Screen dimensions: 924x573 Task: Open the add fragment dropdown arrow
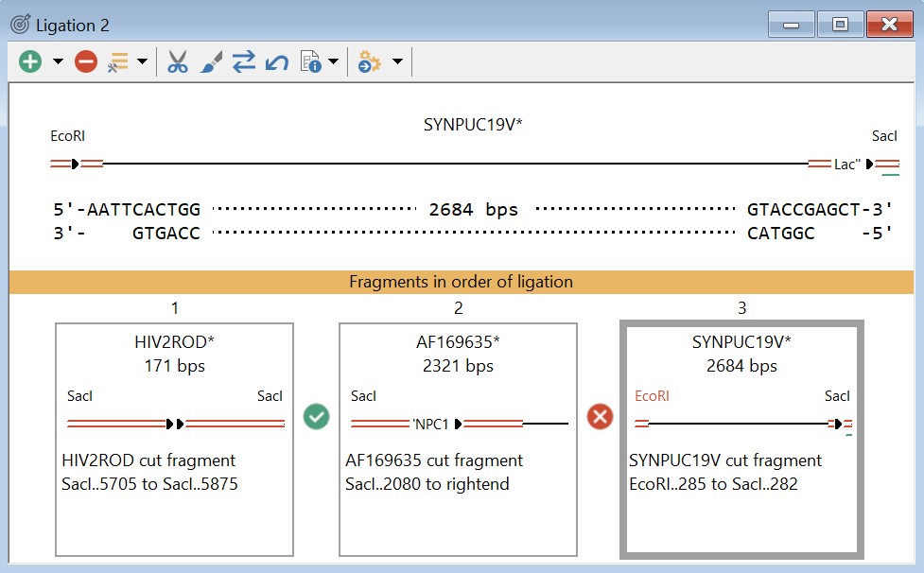[58, 62]
